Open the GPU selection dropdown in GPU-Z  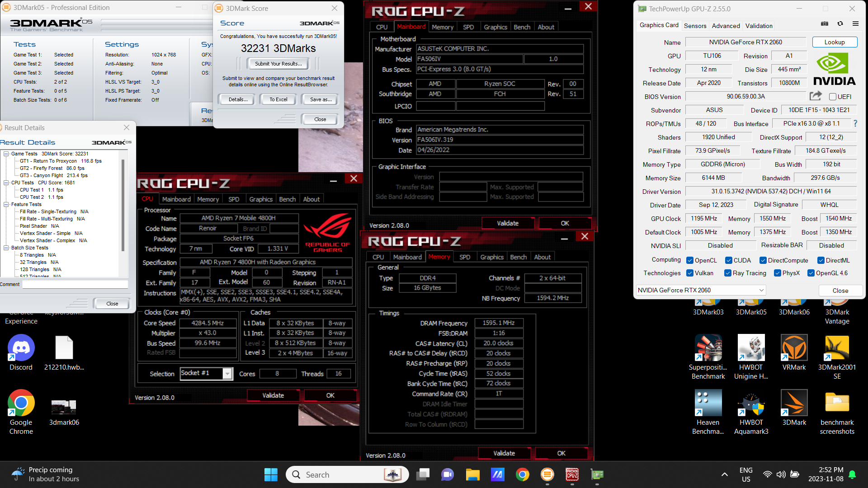(x=700, y=290)
